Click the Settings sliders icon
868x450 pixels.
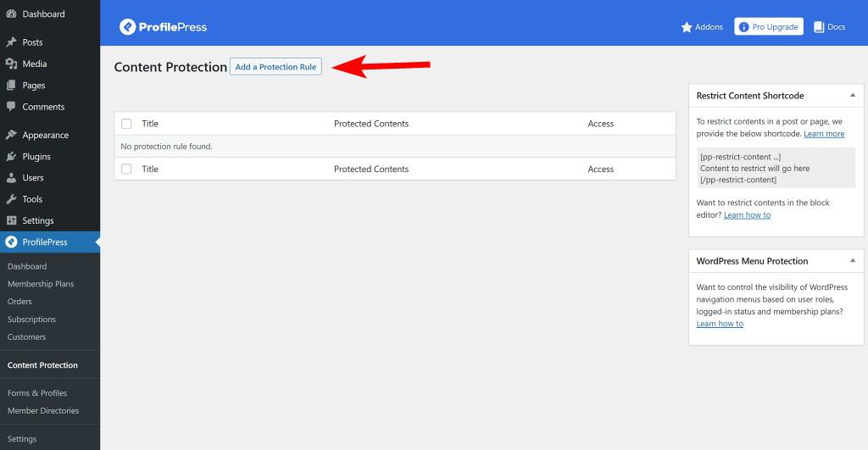coord(11,220)
